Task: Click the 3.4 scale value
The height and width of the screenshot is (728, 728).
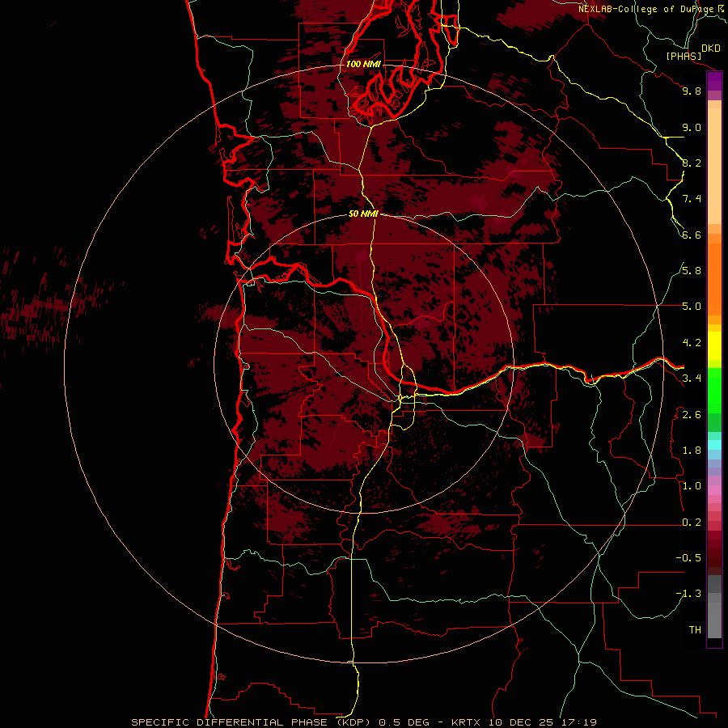Action: [692, 379]
